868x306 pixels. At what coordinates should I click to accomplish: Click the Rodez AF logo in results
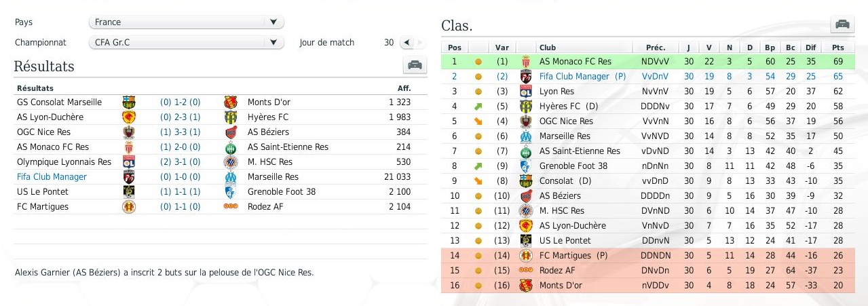coord(230,207)
